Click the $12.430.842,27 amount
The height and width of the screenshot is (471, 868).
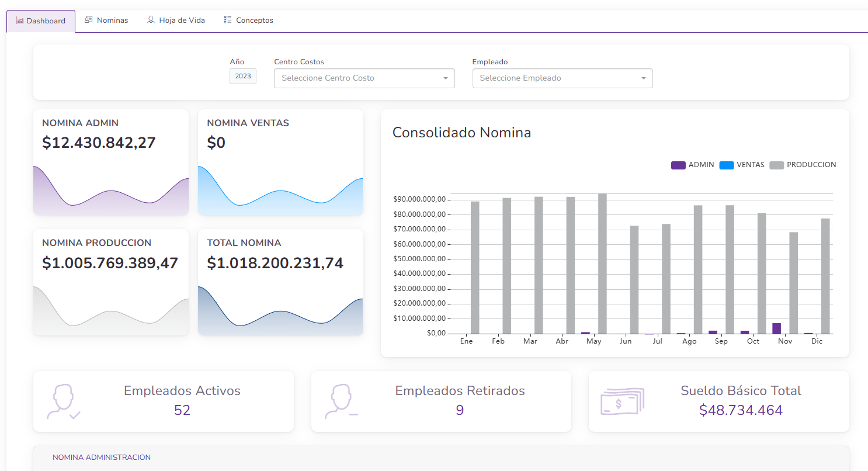point(99,143)
